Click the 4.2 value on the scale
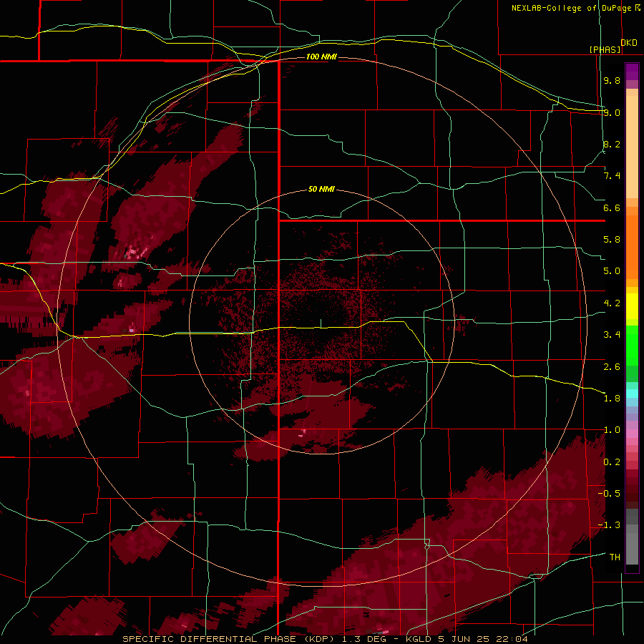 (612, 303)
